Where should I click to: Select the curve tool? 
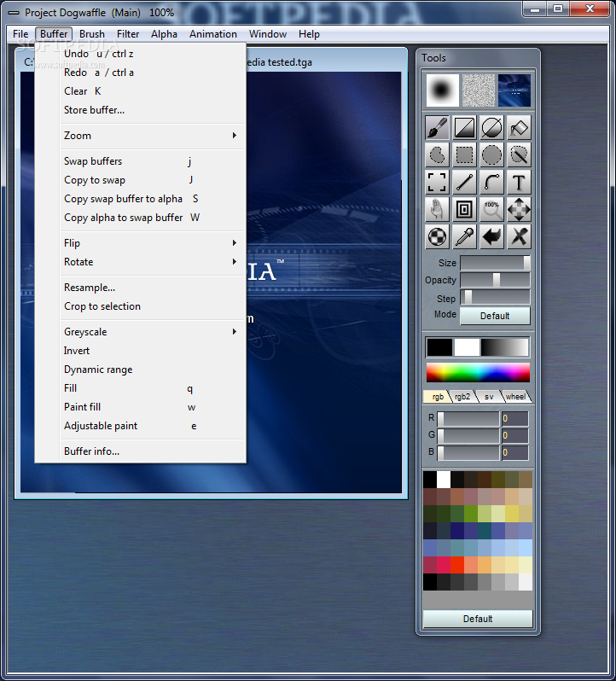point(491,183)
